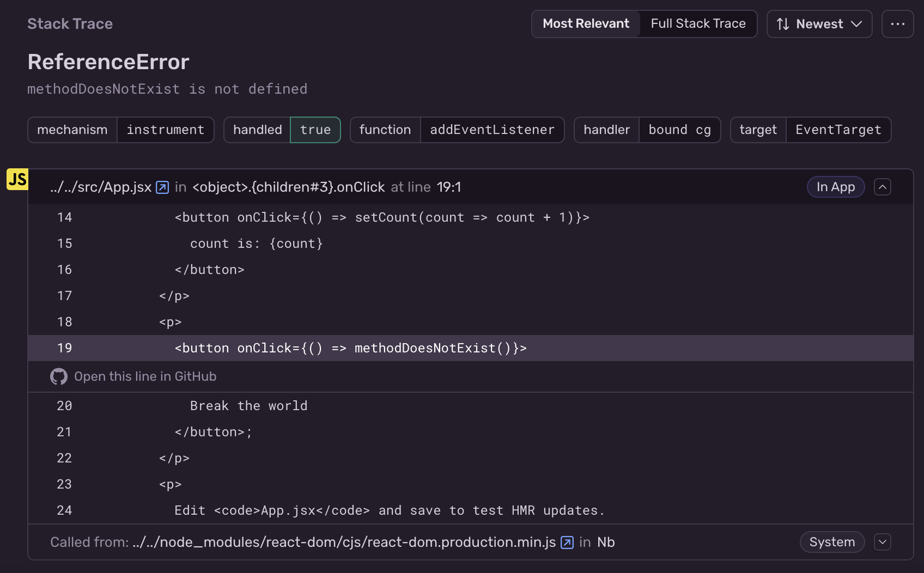The width and height of the screenshot is (924, 573).
Task: Click the Open this line in GitHub link
Action: [x=145, y=376]
